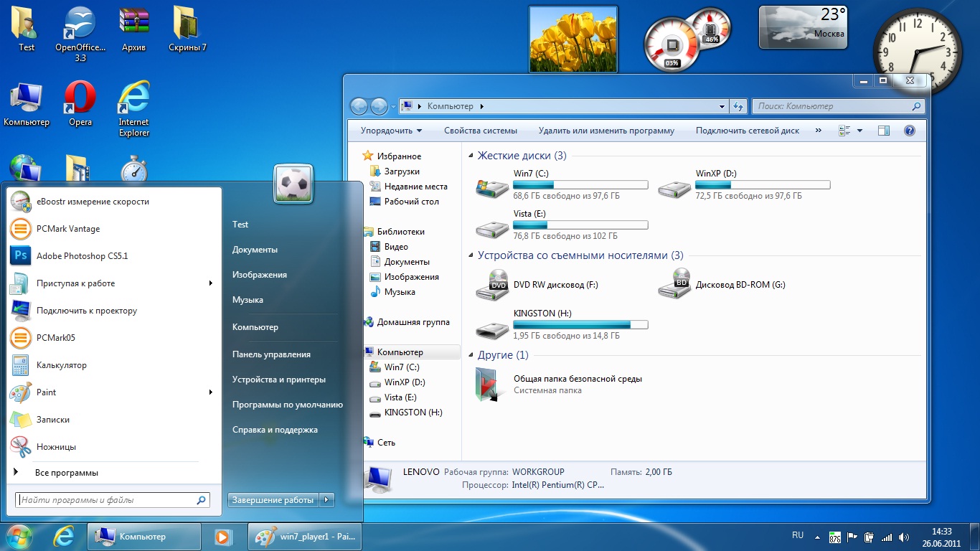Click Подключить сетевой диск in toolbar
The height and width of the screenshot is (551, 980).
[747, 131]
